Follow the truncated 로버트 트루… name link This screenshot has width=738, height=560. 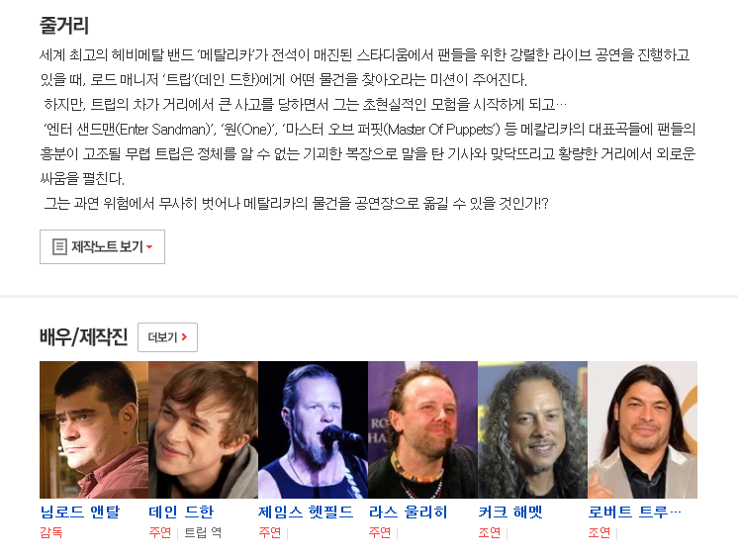point(634,512)
